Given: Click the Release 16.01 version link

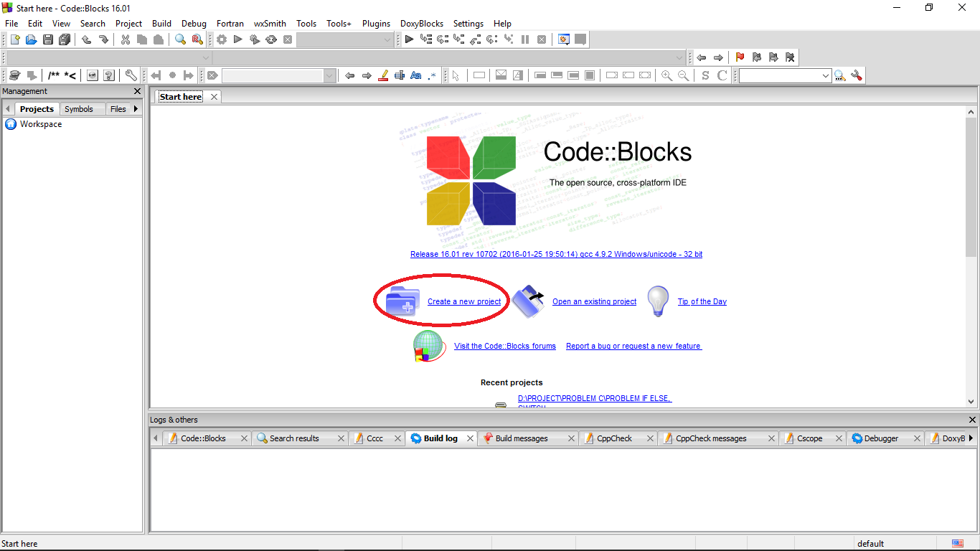Looking at the screenshot, I should point(556,254).
